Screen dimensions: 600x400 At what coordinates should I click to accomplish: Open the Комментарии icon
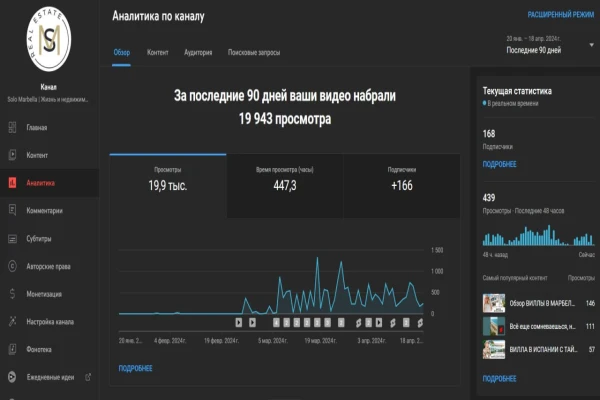(x=12, y=211)
